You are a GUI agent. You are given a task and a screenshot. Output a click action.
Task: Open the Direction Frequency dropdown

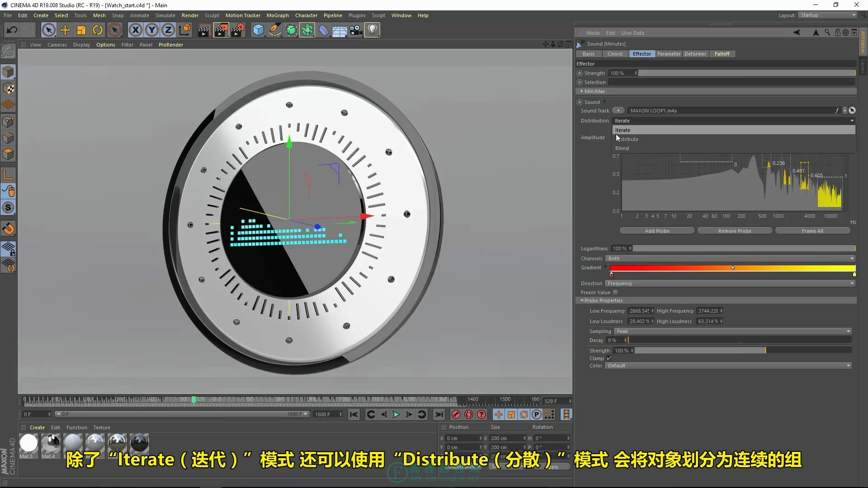730,283
